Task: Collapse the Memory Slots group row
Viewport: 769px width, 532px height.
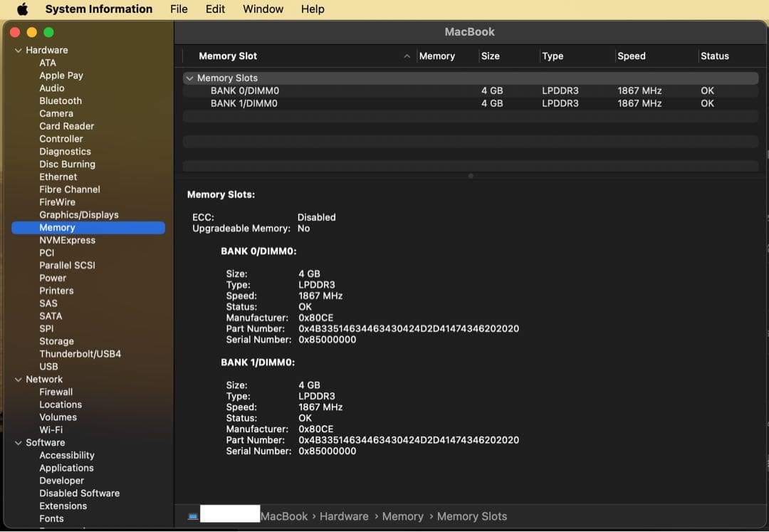Action: (x=189, y=78)
